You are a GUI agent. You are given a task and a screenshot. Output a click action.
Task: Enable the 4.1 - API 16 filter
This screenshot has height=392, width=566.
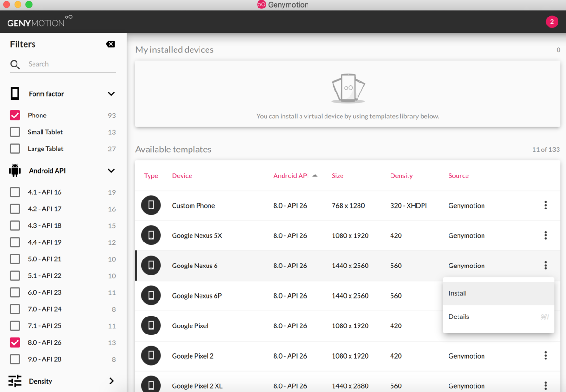[x=15, y=192]
